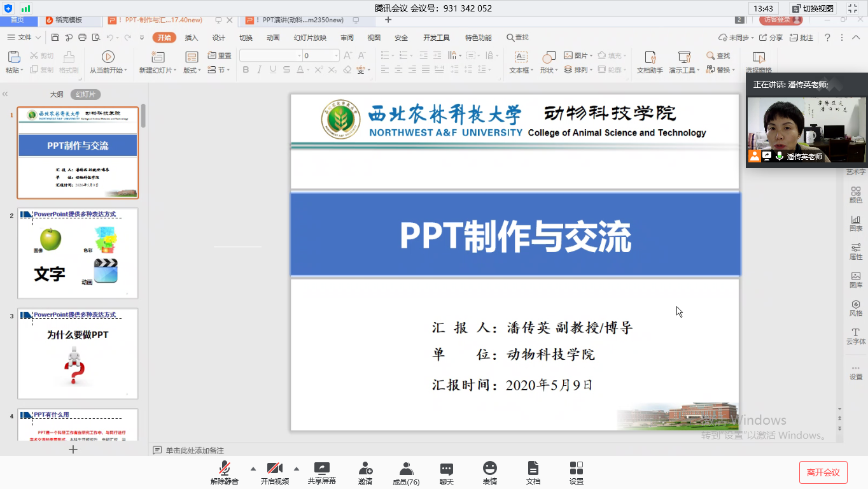Open 文档助手 document assistant
Image resolution: width=868 pixels, height=489 pixels.
648,60
